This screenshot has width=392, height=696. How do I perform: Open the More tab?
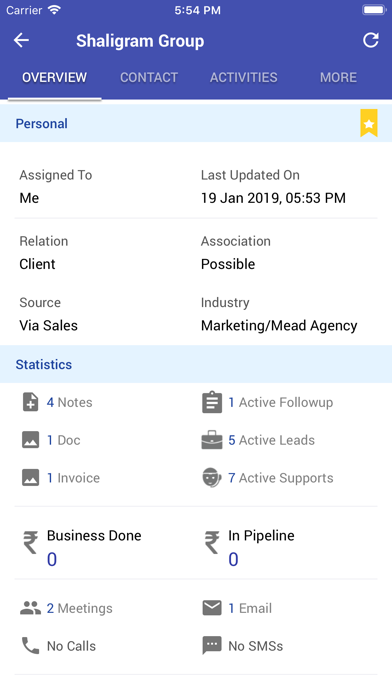tap(338, 77)
